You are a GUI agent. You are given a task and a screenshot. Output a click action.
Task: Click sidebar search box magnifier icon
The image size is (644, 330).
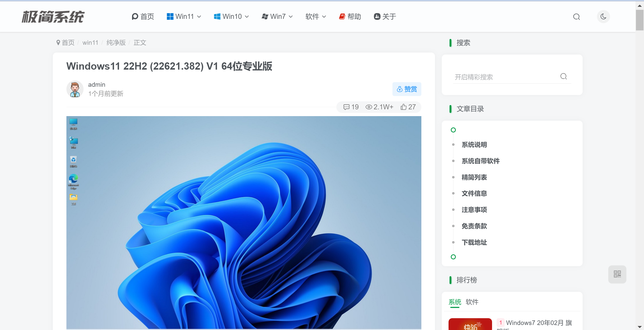point(563,76)
